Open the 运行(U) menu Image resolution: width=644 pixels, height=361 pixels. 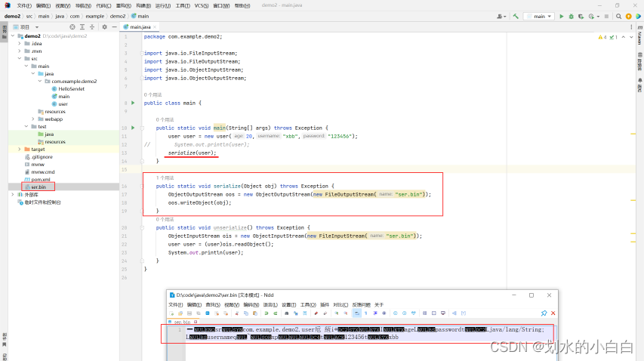[x=162, y=6]
